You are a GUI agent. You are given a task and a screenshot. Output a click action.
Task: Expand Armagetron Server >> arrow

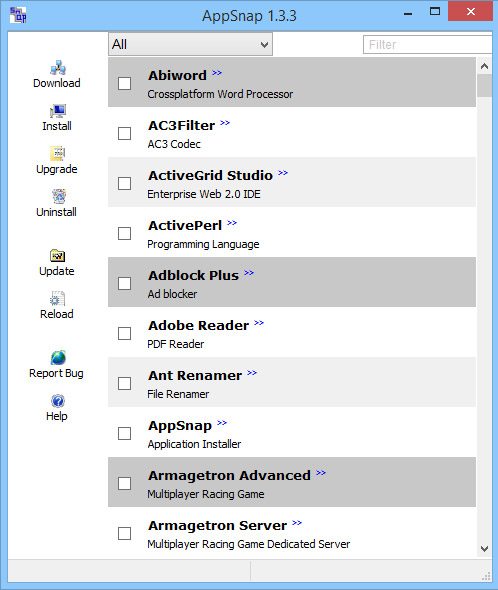coord(297,523)
